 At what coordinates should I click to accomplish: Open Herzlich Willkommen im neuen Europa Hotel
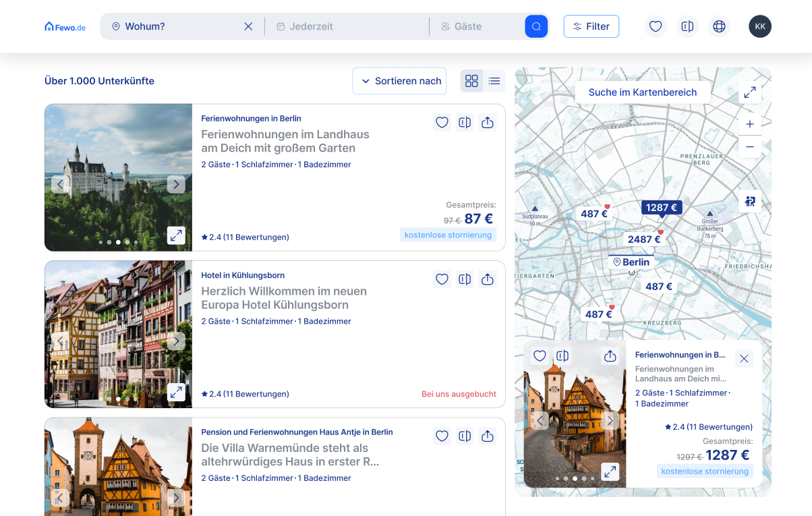(284, 297)
